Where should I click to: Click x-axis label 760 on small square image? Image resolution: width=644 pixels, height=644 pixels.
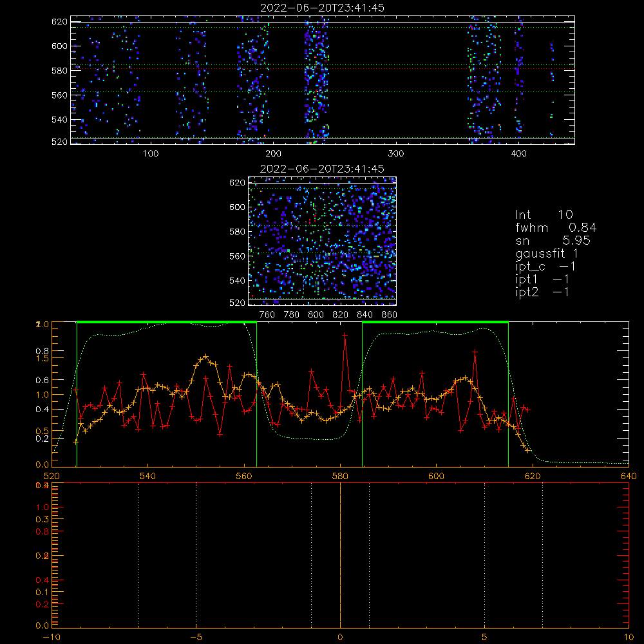[x=267, y=315]
